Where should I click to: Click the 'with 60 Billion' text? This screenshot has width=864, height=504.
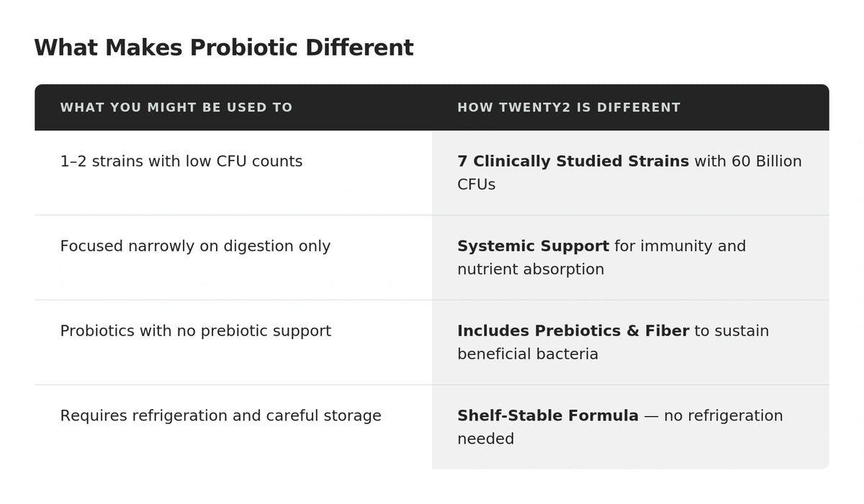click(x=747, y=161)
